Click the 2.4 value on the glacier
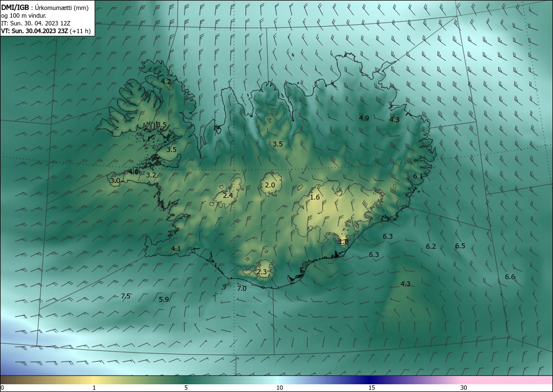 pyautogui.click(x=228, y=195)
